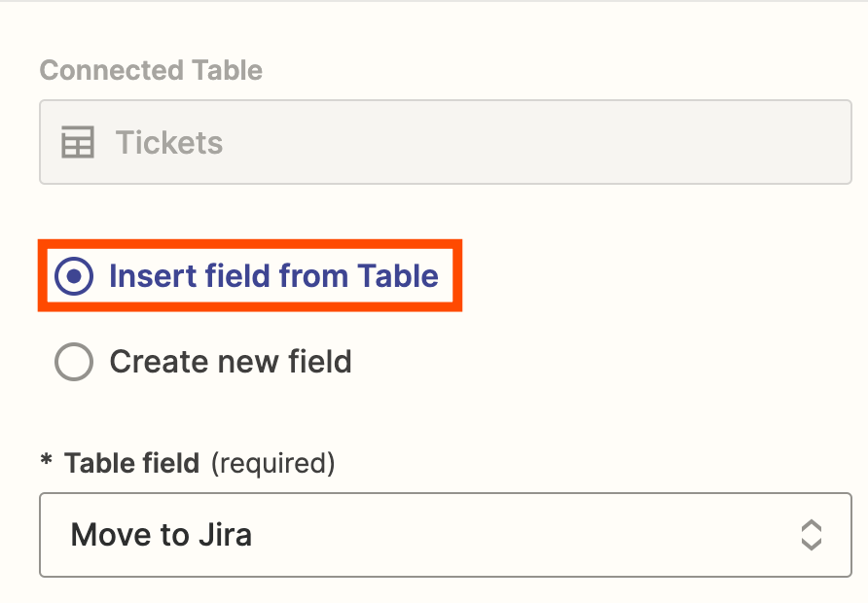Click the filled dot of the selected radio

click(74, 277)
